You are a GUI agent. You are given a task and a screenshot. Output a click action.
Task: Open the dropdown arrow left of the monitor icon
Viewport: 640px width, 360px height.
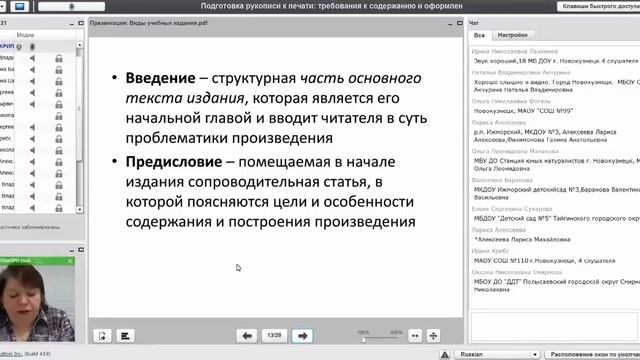tap(2, 6)
